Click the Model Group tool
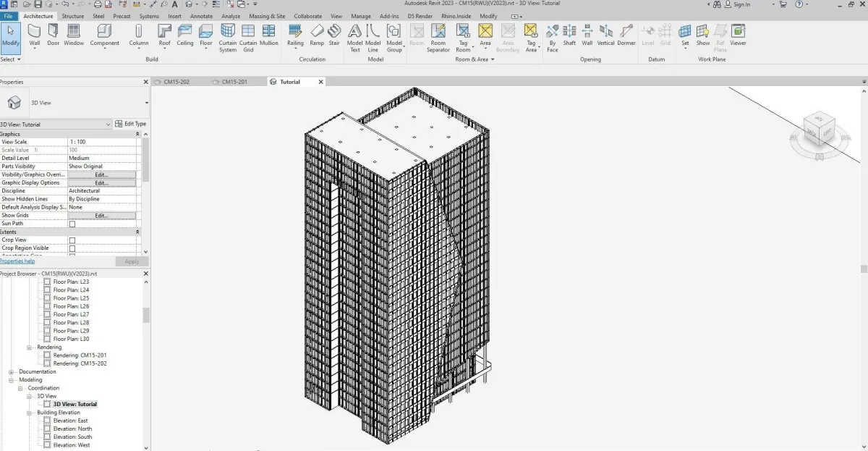 click(394, 38)
